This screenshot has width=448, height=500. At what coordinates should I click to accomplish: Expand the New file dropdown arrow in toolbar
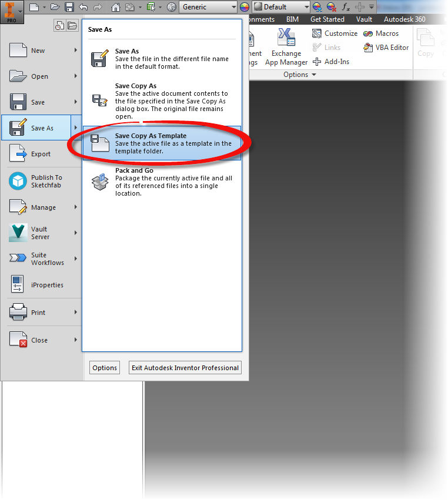[44, 7]
